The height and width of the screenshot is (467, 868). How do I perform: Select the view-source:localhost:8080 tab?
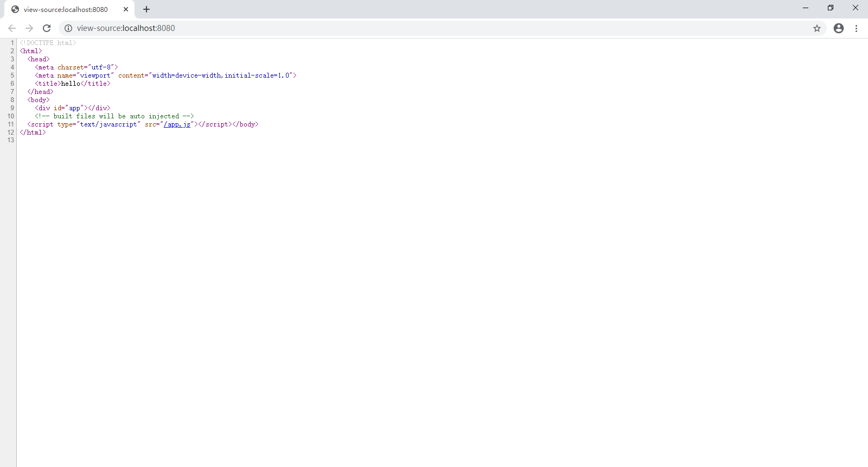click(x=69, y=9)
